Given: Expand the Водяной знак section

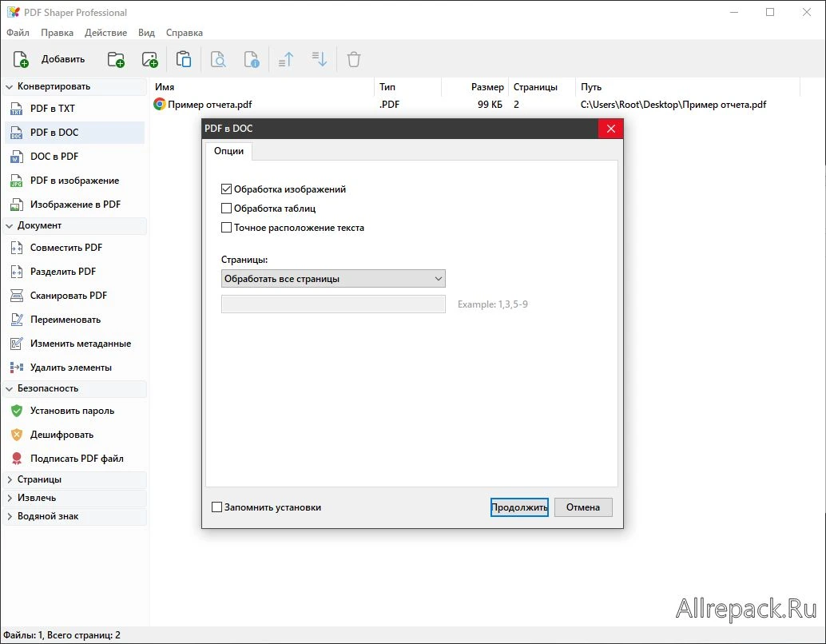Looking at the screenshot, I should [x=10, y=516].
